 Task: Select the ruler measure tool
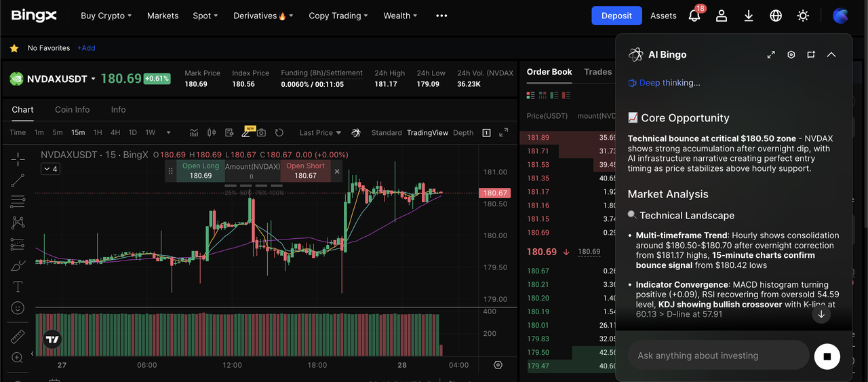pos(18,337)
